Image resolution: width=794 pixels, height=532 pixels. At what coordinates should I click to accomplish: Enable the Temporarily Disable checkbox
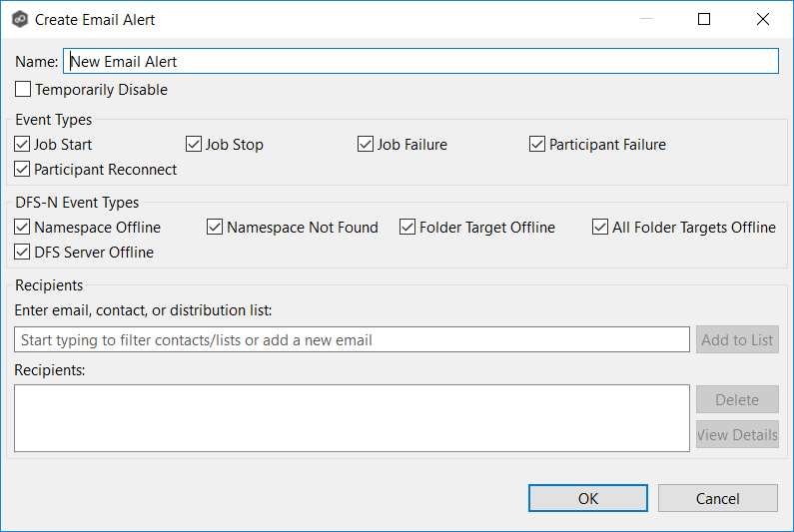coord(23,90)
